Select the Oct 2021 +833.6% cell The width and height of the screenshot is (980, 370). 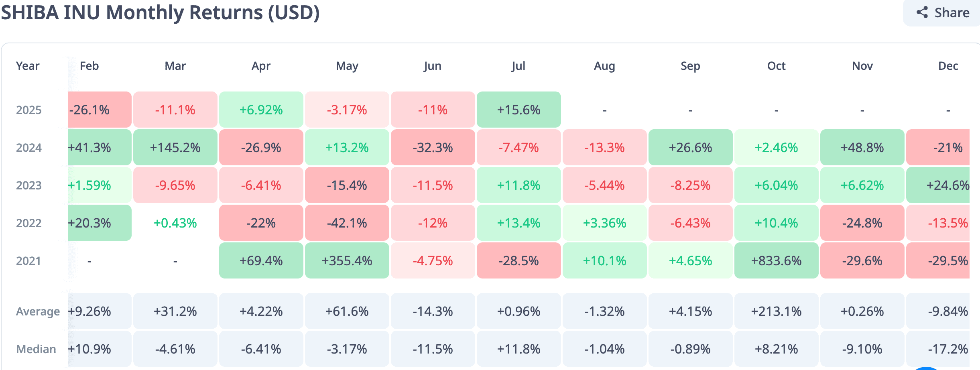pyautogui.click(x=776, y=260)
